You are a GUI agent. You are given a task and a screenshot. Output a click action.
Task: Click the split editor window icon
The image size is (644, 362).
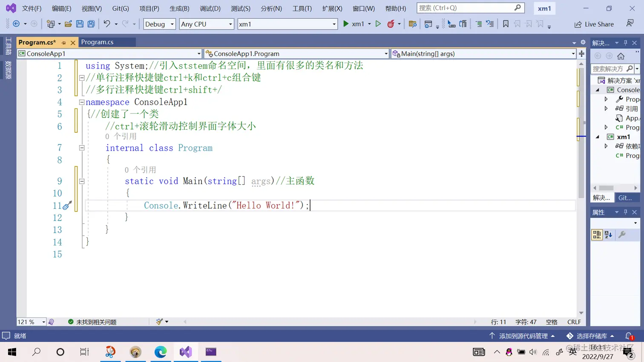click(581, 54)
